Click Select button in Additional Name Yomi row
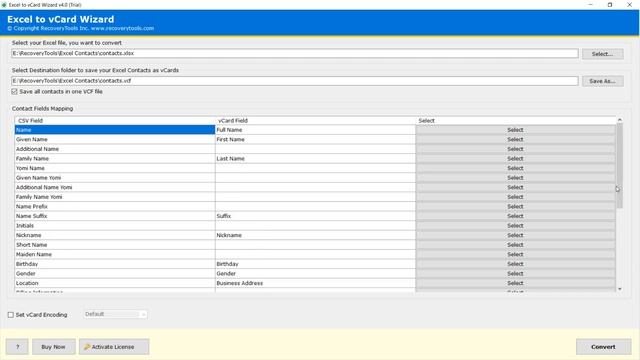 pos(516,187)
